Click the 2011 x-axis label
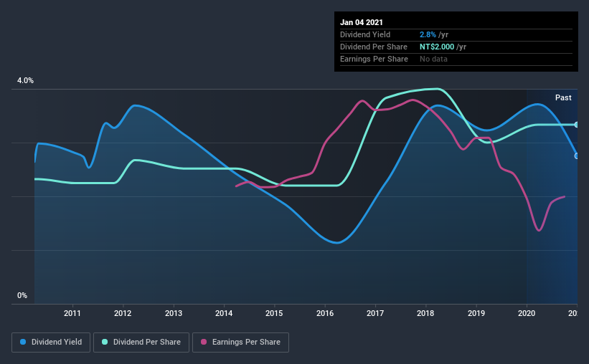This screenshot has height=364, width=589. [x=72, y=313]
